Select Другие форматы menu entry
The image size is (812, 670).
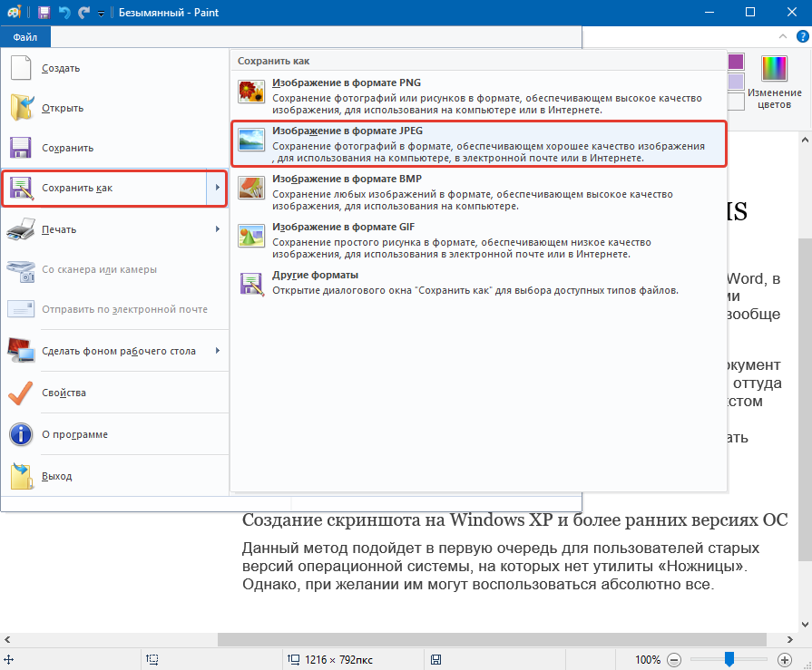479,283
